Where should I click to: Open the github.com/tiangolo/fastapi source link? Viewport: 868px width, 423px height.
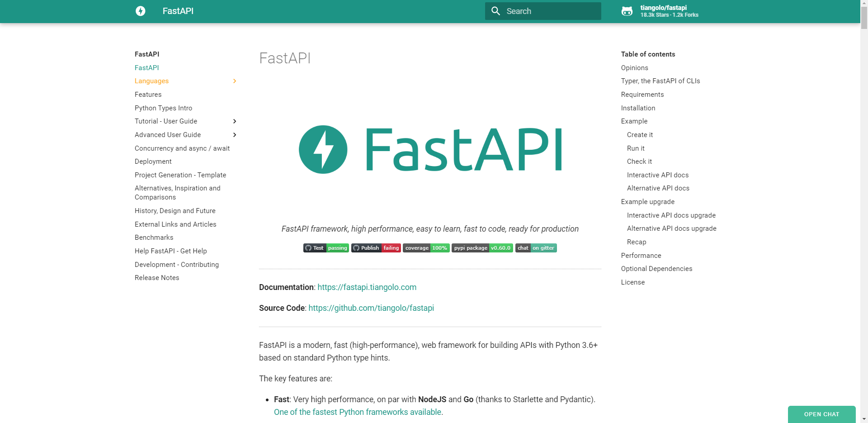371,308
